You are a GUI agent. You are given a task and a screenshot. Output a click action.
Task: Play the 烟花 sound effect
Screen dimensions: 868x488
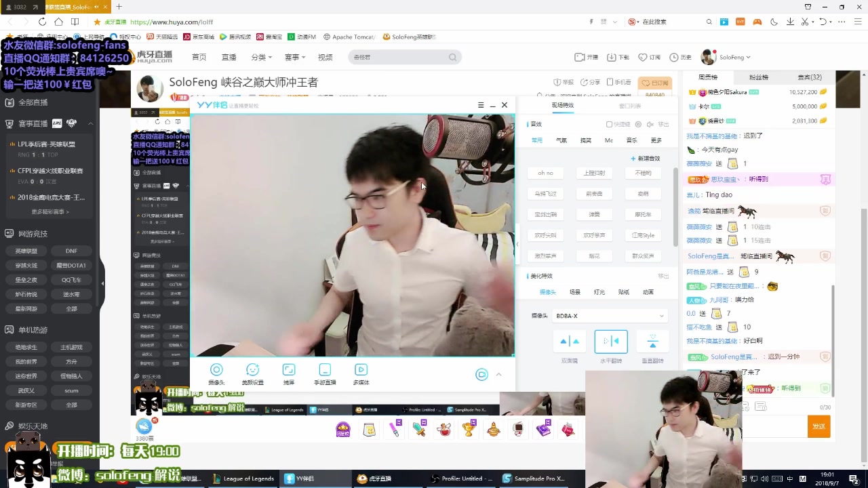594,256
